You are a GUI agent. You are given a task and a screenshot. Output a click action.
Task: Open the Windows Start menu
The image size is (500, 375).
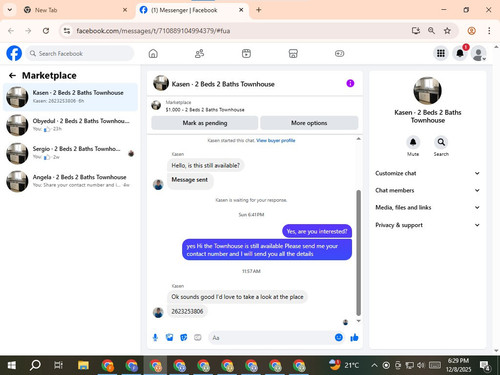12,365
